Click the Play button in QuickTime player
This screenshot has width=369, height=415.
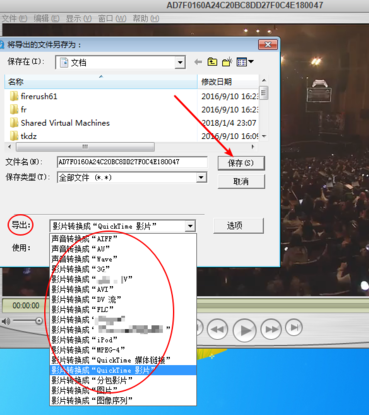coord(244,330)
